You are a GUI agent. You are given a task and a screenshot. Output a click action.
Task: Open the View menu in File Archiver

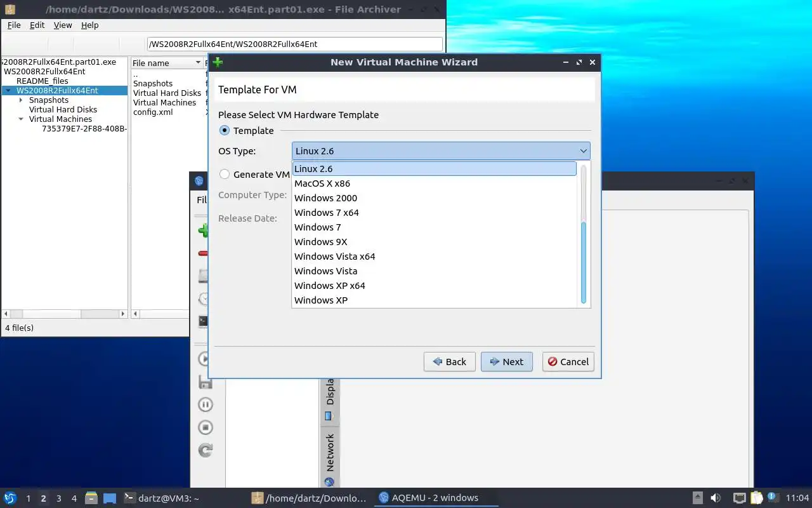click(x=63, y=25)
